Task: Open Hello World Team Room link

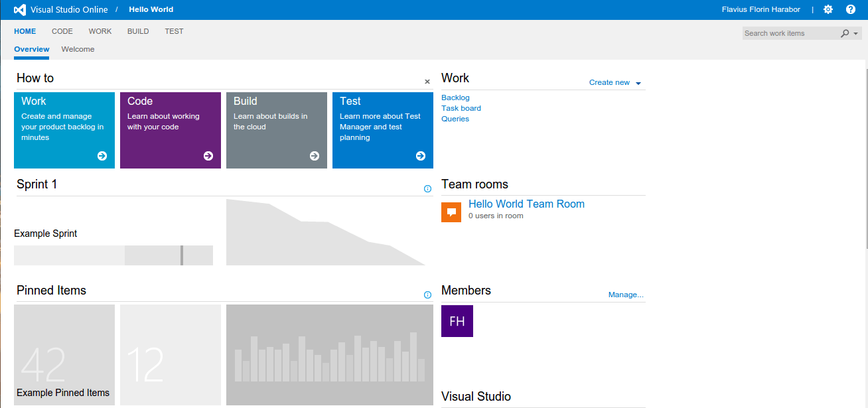Action: pyautogui.click(x=526, y=204)
